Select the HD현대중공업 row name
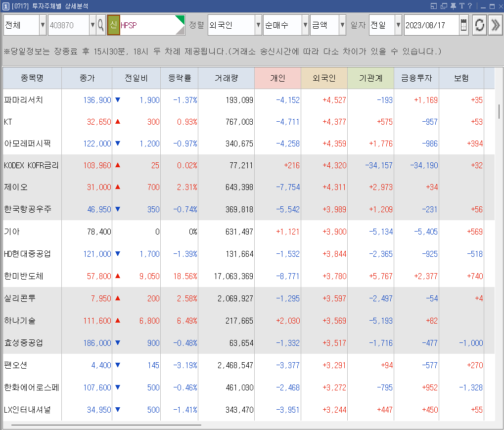 click(x=27, y=254)
